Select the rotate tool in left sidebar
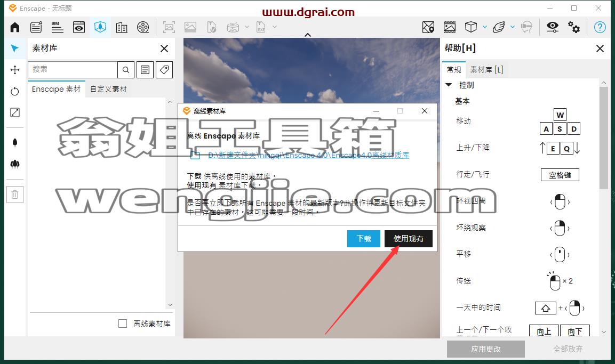 15,91
